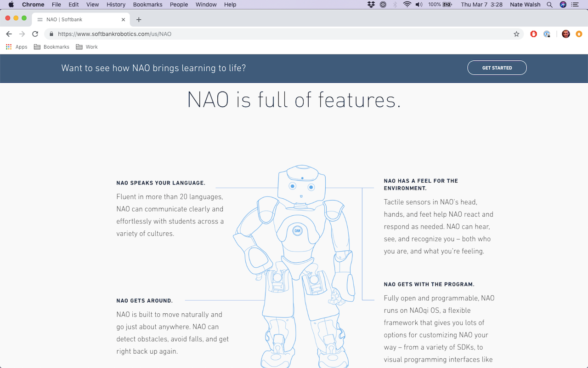Click paragraph 'NAO is built to move naturally'
Screen dimensions: 588x368
(x=172, y=333)
